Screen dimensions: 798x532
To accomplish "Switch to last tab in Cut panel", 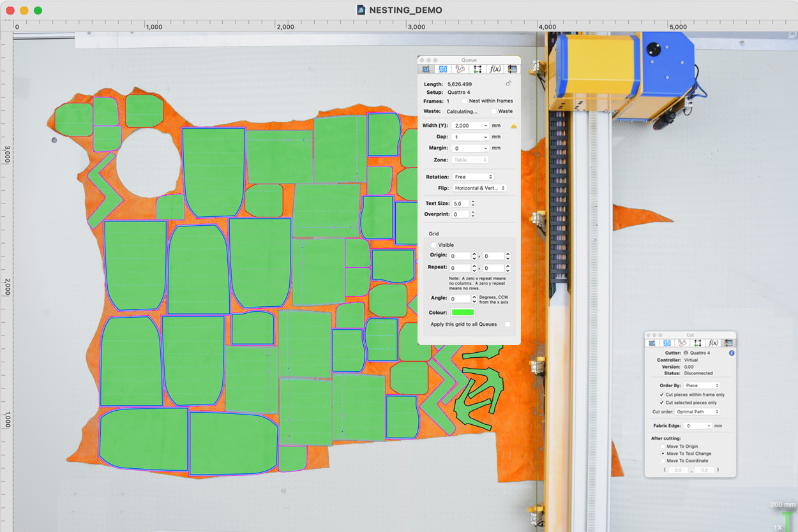I will coord(728,343).
